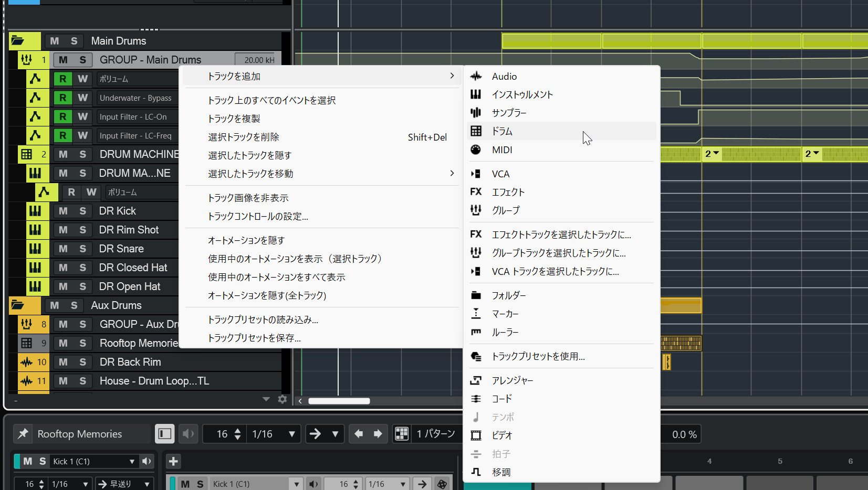This screenshot has height=490, width=868.
Task: Add a Transpose track (移調)
Action: click(561, 472)
